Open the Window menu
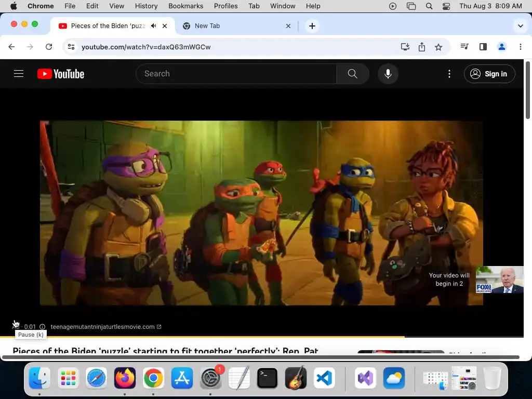 (283, 6)
